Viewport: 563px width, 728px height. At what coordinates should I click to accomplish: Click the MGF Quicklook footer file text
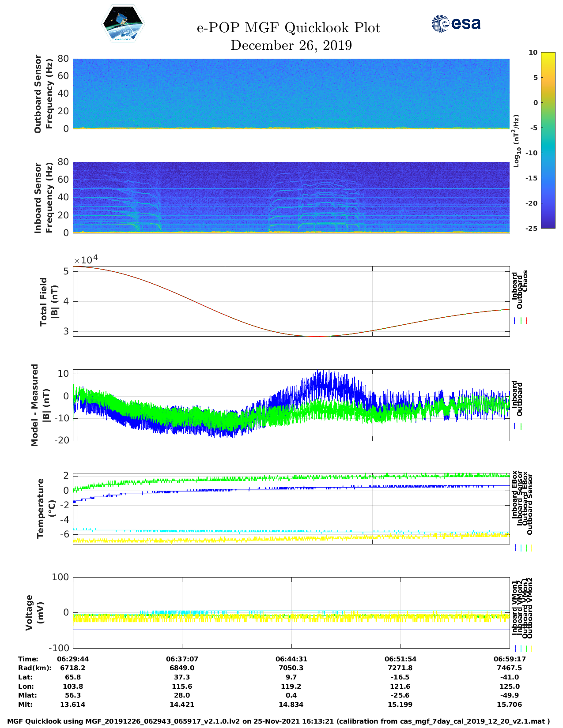coord(279,721)
